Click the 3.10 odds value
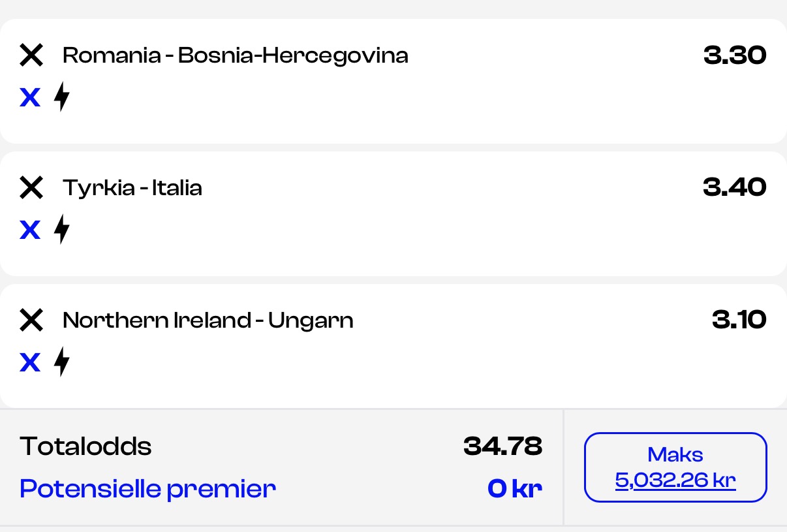 [x=739, y=321]
